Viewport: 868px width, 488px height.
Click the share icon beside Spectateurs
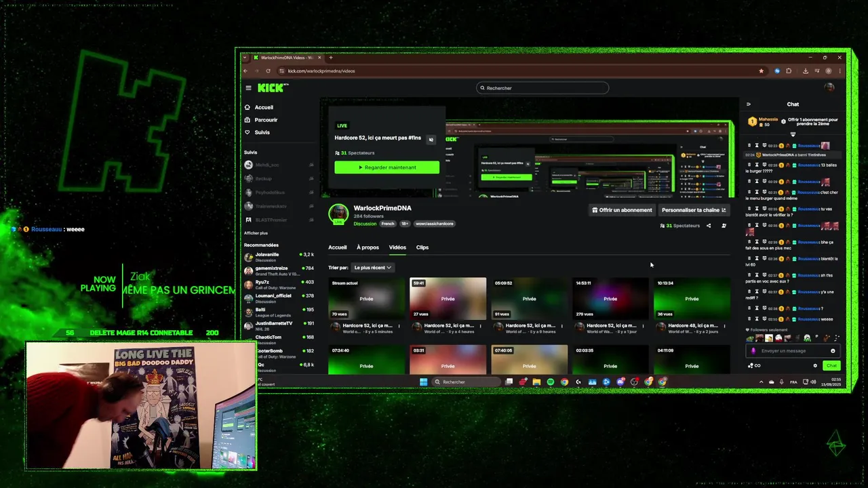(709, 226)
